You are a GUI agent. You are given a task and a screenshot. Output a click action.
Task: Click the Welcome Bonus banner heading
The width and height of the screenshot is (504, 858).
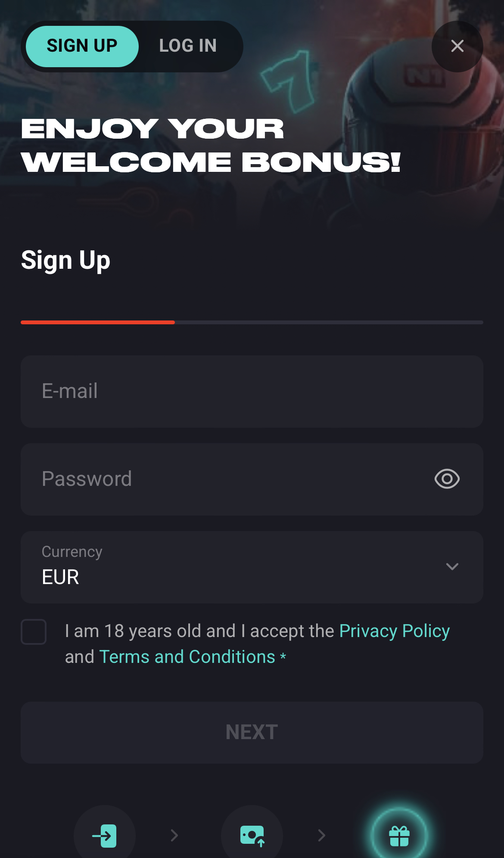coord(211,146)
